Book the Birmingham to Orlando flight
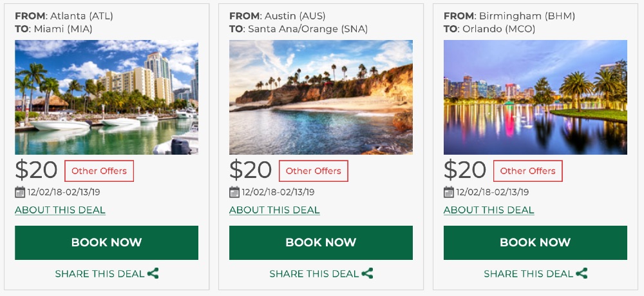 (x=535, y=242)
